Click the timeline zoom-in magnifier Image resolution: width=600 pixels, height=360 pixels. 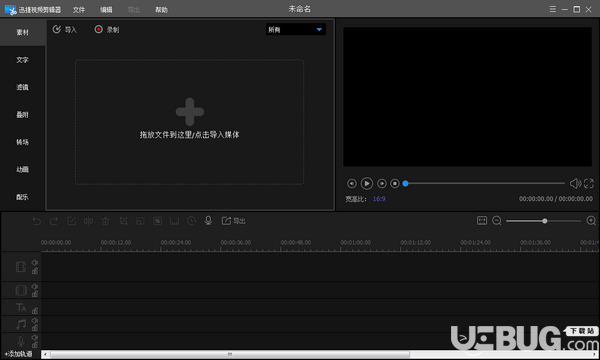591,221
